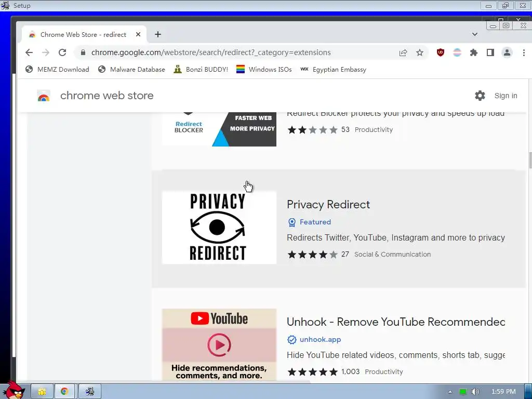Select the Chrome Web Store - redirect tab
The image size is (532, 399).
tap(84, 34)
